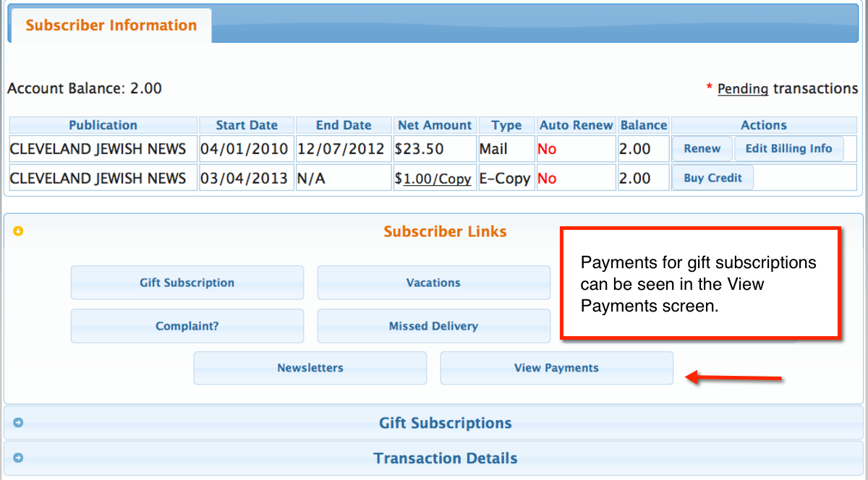Click the Complaint? button
868x480 pixels.
[x=187, y=326]
